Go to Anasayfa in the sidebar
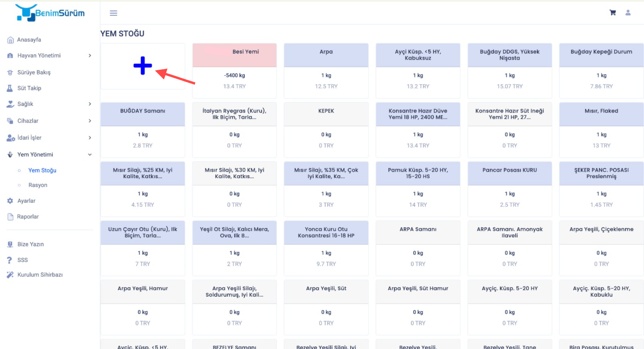The height and width of the screenshot is (349, 644). pos(29,40)
